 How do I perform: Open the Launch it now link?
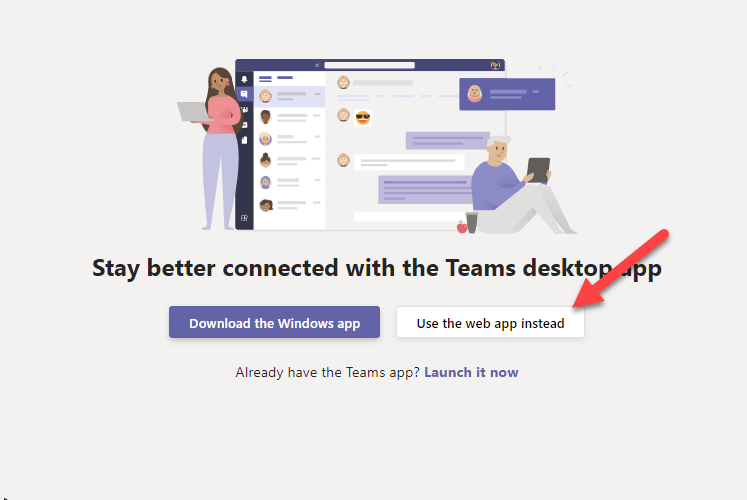tap(471, 372)
